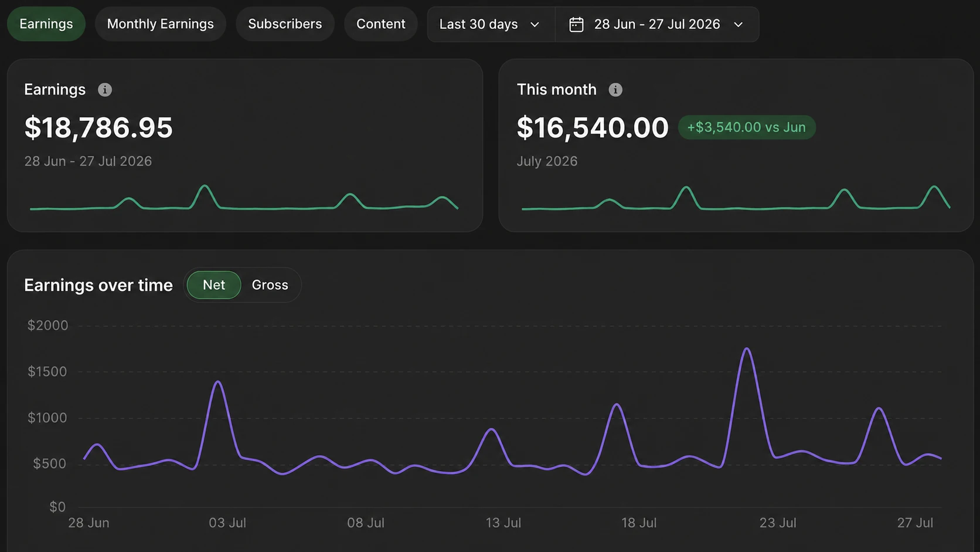Image resolution: width=980 pixels, height=552 pixels.
Task: Click the This month card sparkline chart
Action: coord(736,198)
